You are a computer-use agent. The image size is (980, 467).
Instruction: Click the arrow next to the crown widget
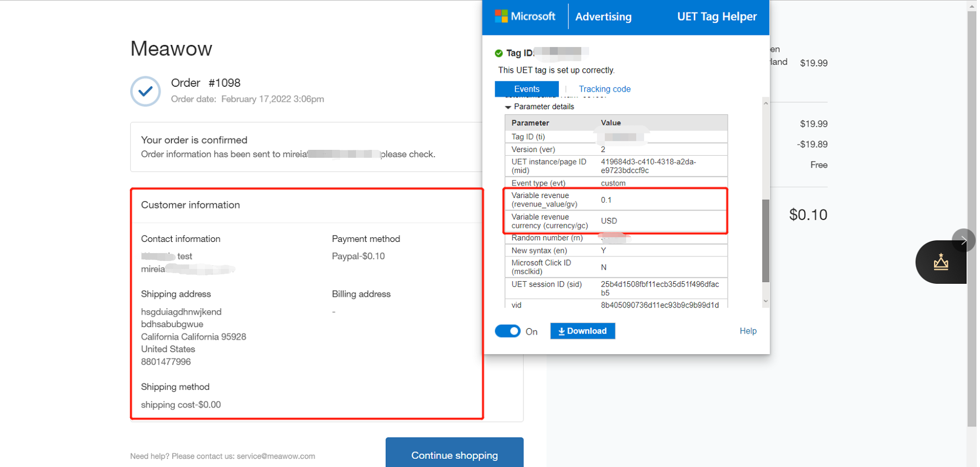click(x=964, y=240)
